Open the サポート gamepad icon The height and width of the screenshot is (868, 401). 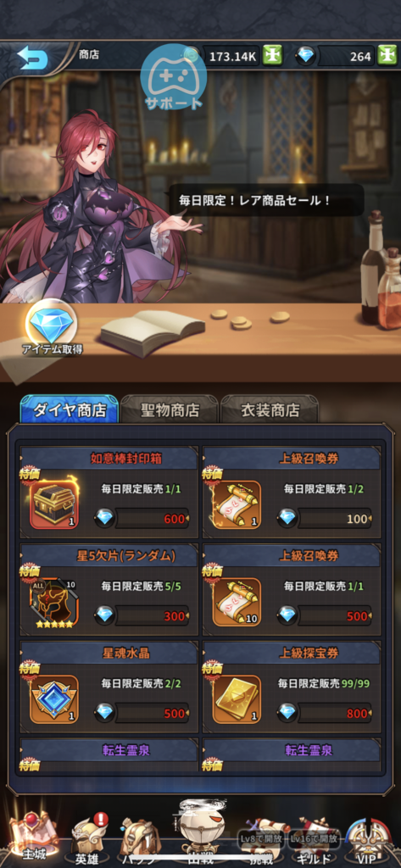pos(173,77)
